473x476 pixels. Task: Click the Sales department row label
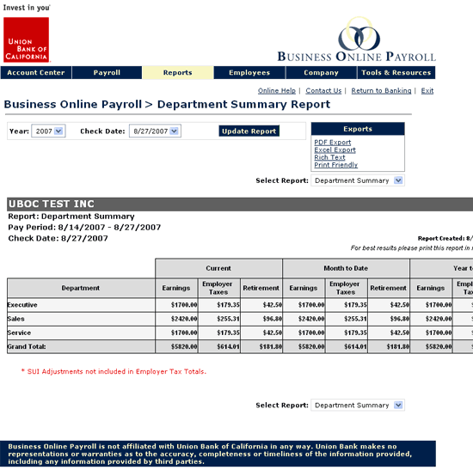(15, 319)
